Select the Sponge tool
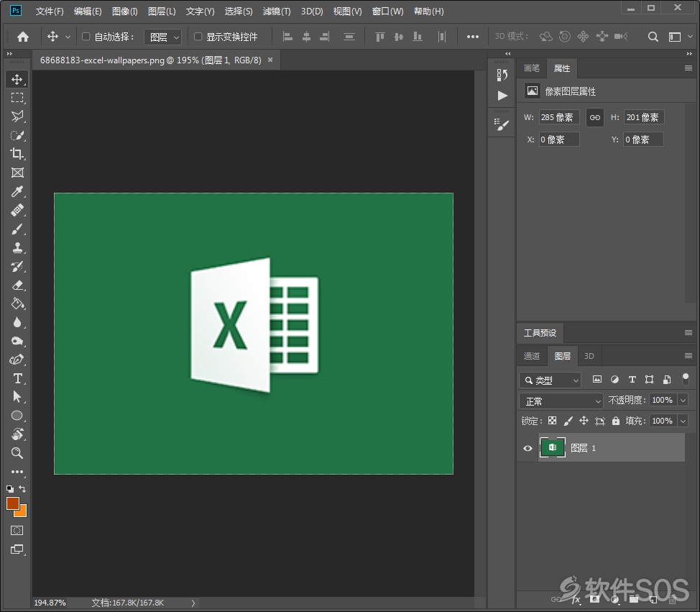Screen dimensions: 700x612 coord(17,342)
